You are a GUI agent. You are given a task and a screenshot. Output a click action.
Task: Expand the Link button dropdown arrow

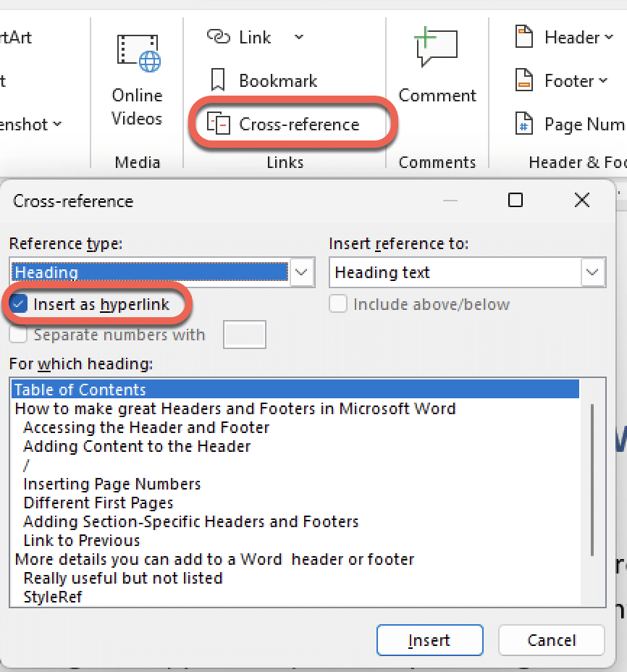[x=298, y=37]
